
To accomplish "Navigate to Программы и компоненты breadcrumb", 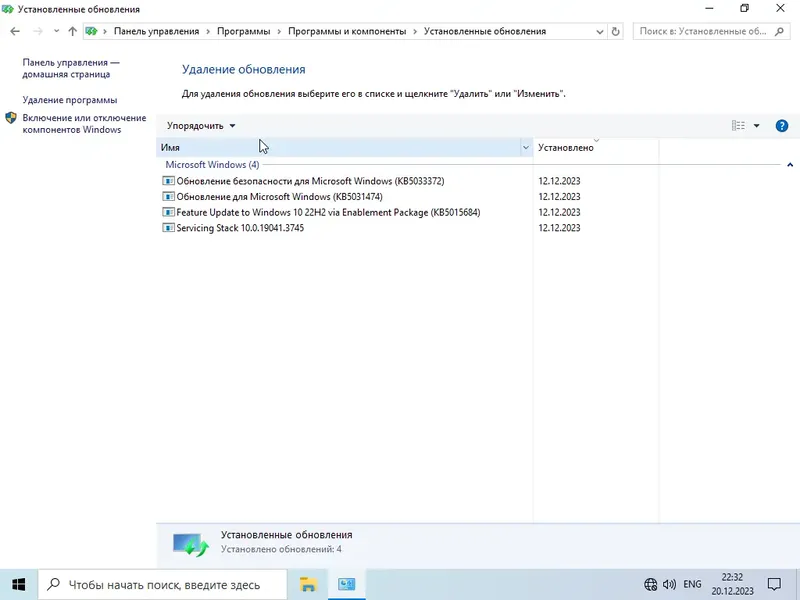I will [347, 31].
